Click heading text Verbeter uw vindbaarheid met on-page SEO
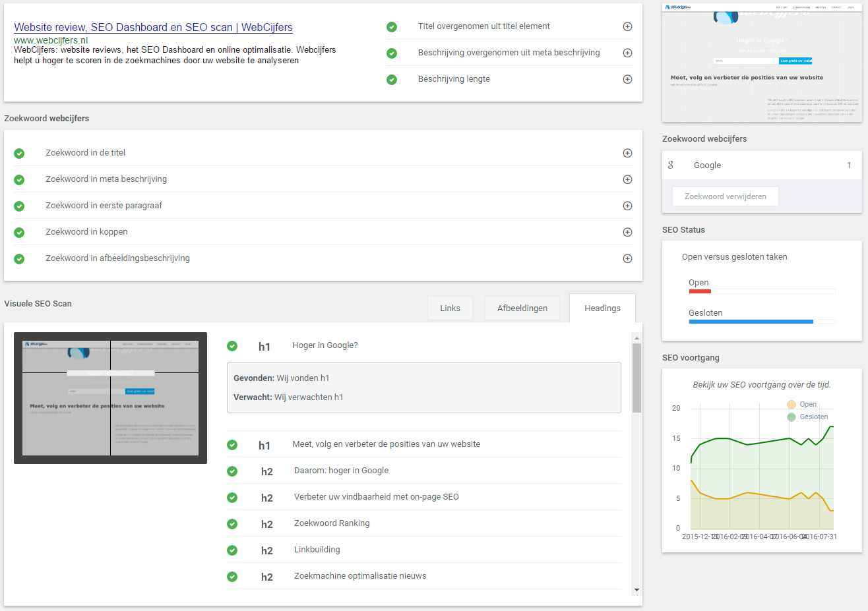 [377, 497]
